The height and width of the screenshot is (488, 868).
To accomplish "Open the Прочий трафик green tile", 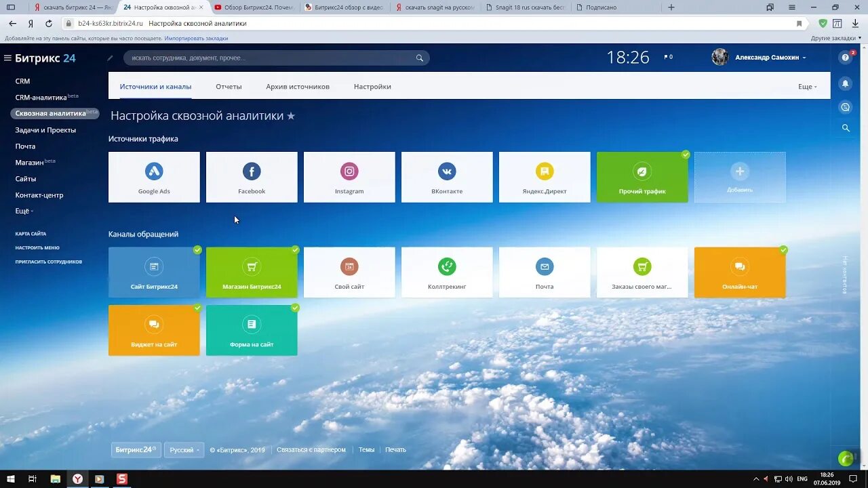I will pos(642,177).
